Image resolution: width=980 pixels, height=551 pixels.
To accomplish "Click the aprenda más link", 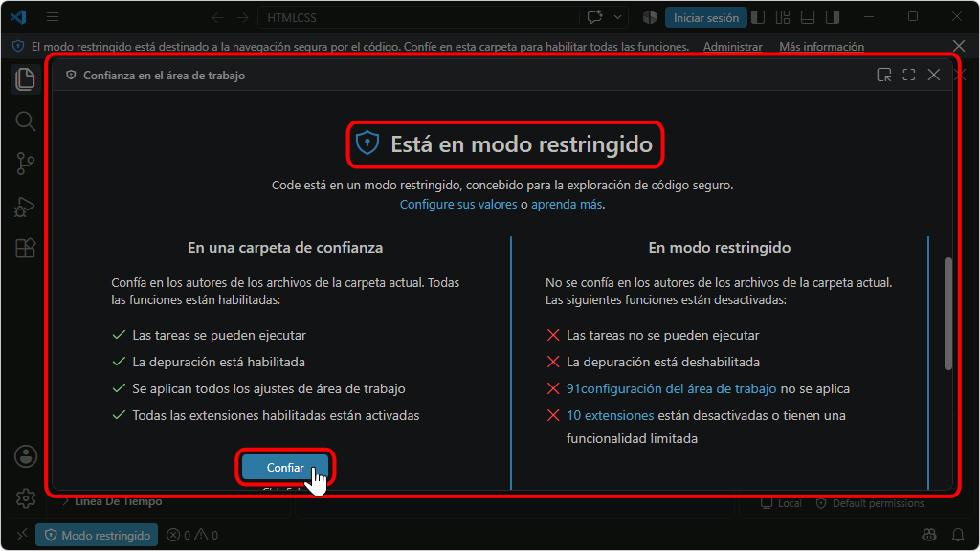I will [x=567, y=205].
